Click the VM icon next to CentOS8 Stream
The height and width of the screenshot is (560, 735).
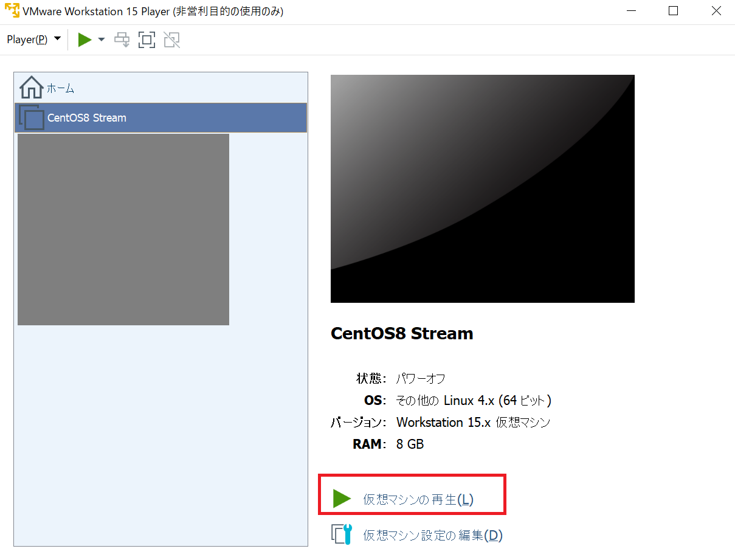(x=32, y=117)
